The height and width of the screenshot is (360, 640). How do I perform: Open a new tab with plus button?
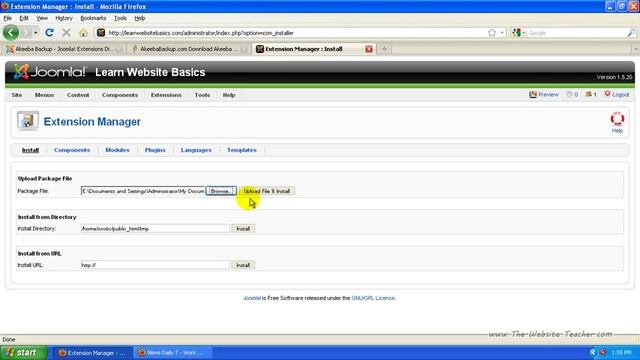point(384,49)
